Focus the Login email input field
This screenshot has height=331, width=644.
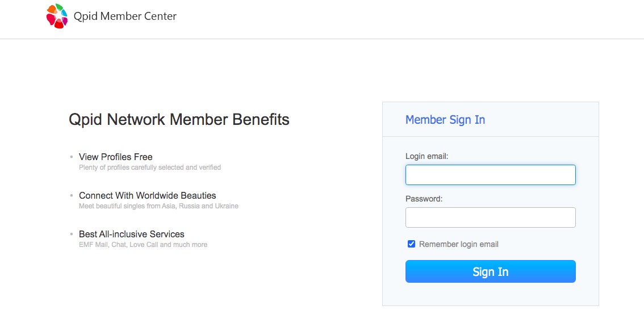tap(490, 175)
